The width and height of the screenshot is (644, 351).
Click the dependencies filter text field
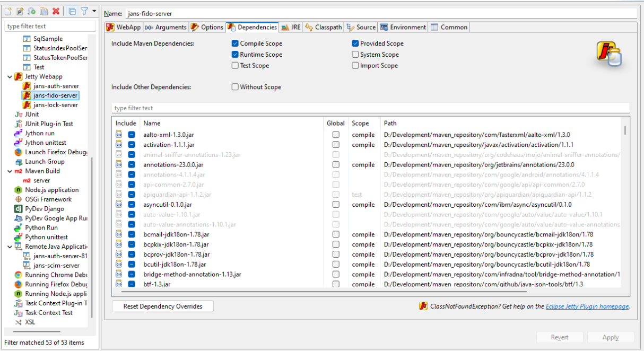pyautogui.click(x=370, y=108)
